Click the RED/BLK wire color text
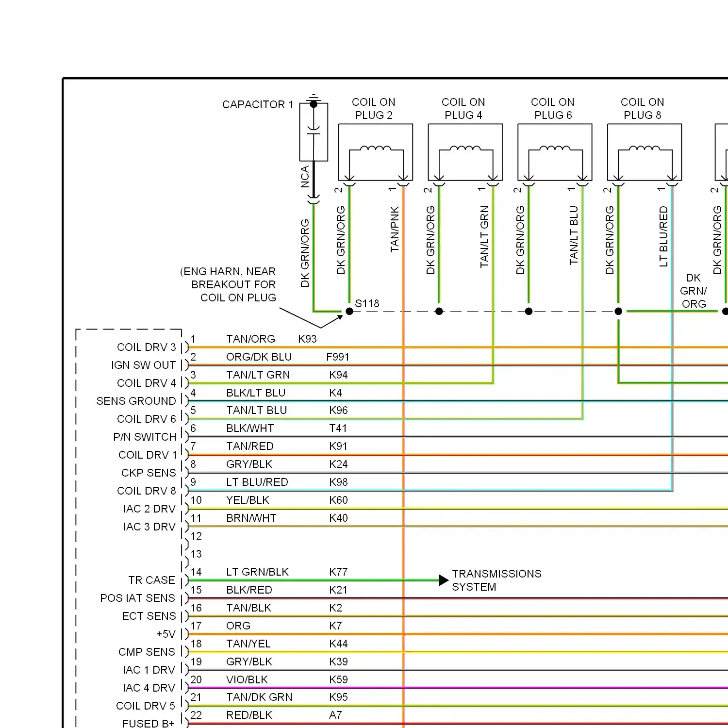This screenshot has width=728, height=728. [x=249, y=715]
